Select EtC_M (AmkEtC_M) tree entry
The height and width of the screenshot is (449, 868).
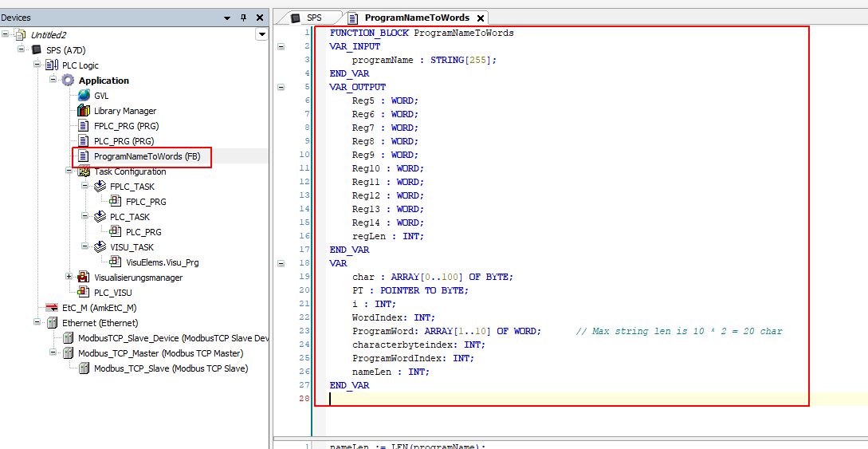tap(99, 308)
